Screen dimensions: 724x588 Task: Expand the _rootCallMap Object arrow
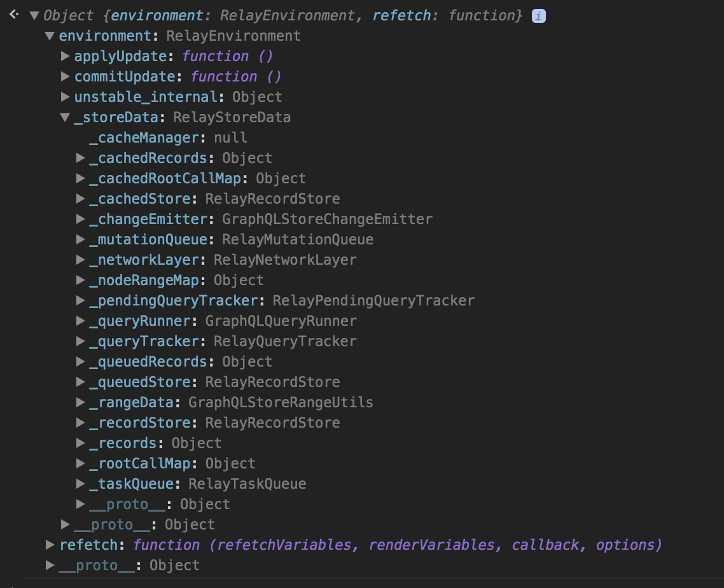tap(80, 463)
